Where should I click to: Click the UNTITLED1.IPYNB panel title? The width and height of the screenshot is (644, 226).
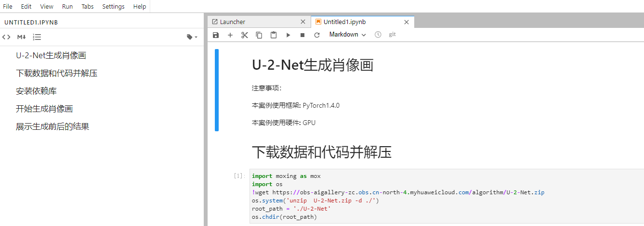coord(31,23)
